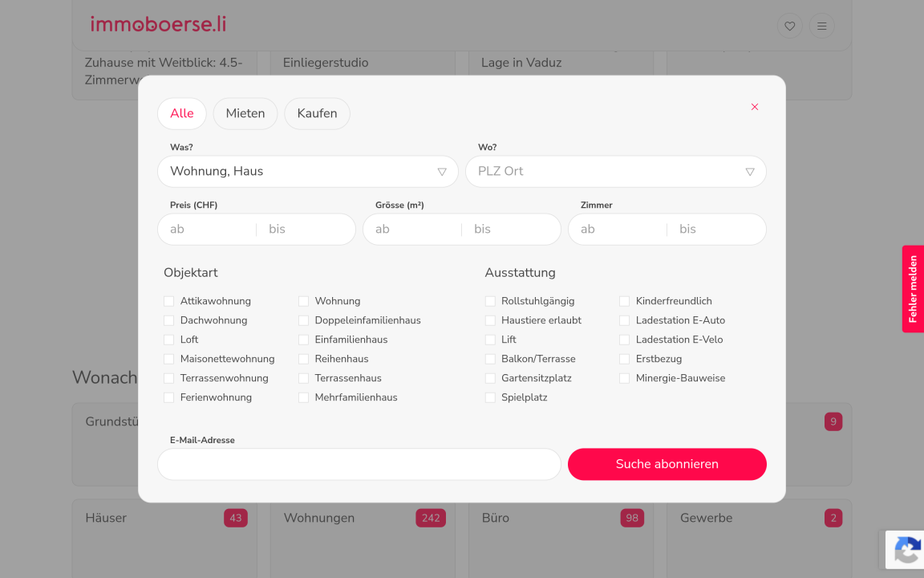Click the Suche abonnieren button
Viewport: 924px width, 578px height.
667,464
